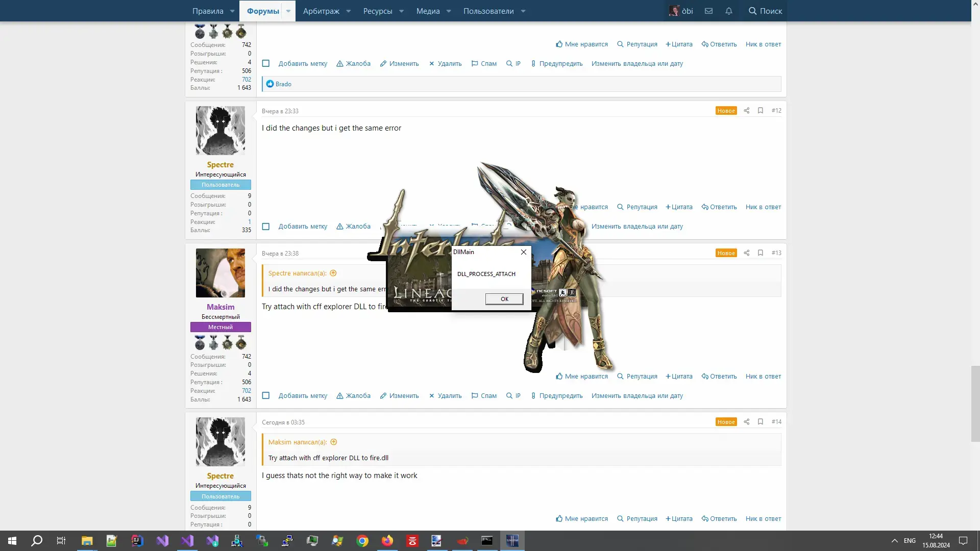The width and height of the screenshot is (980, 551).
Task: Open Firefox from the taskbar
Action: point(387,541)
